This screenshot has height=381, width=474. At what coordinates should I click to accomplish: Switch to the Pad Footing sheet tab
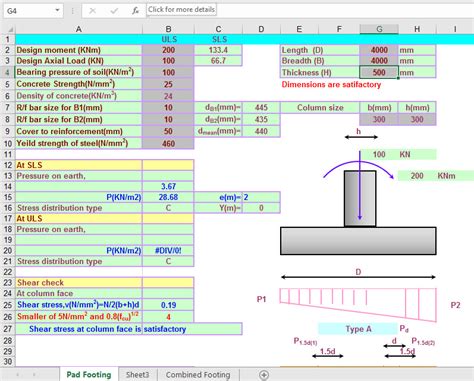tap(89, 375)
